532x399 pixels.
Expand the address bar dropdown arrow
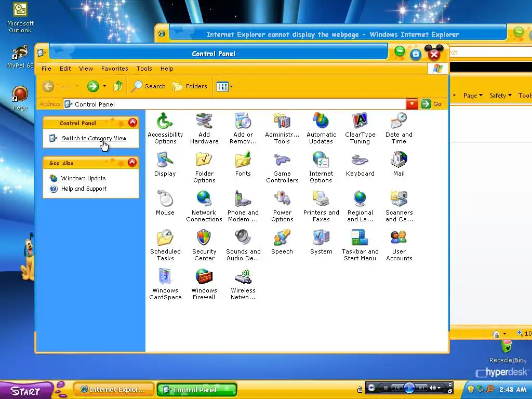point(411,104)
